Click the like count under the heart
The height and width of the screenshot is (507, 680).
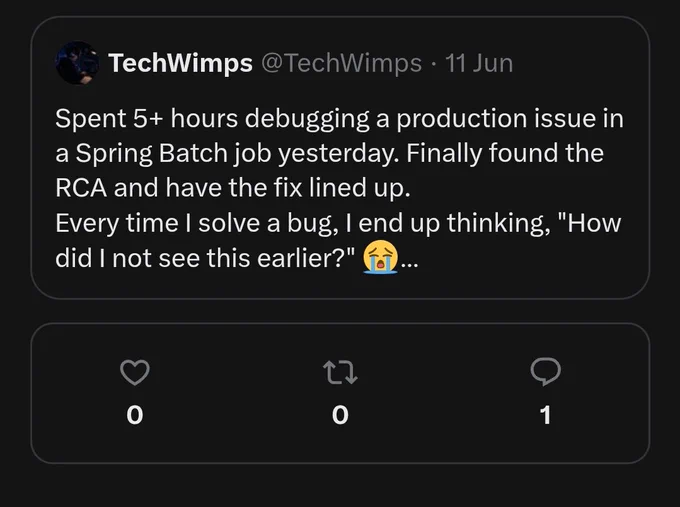pos(134,415)
